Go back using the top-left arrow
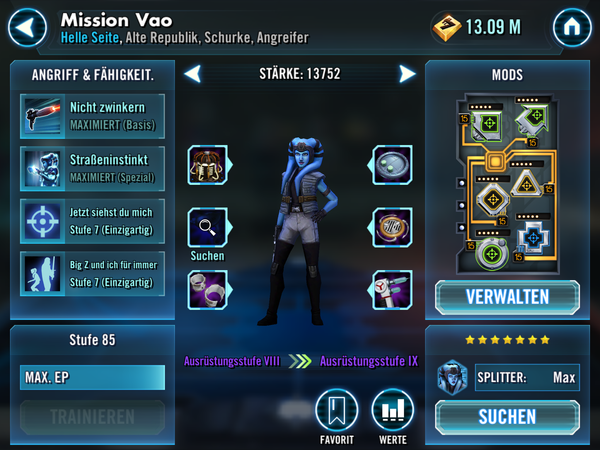Viewport: 600px width, 450px height. [27, 28]
